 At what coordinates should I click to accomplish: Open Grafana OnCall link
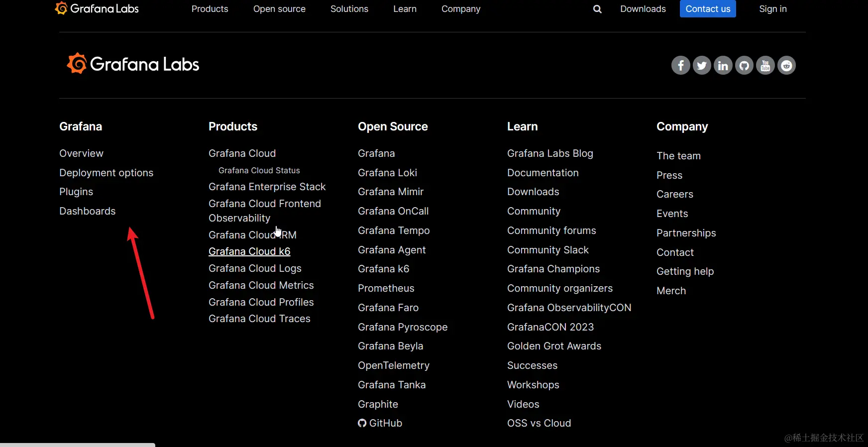[x=393, y=211]
